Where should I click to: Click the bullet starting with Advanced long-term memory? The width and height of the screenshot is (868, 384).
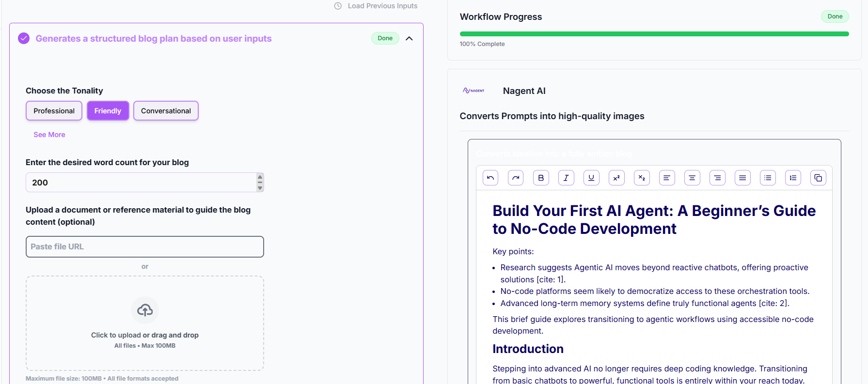click(645, 304)
